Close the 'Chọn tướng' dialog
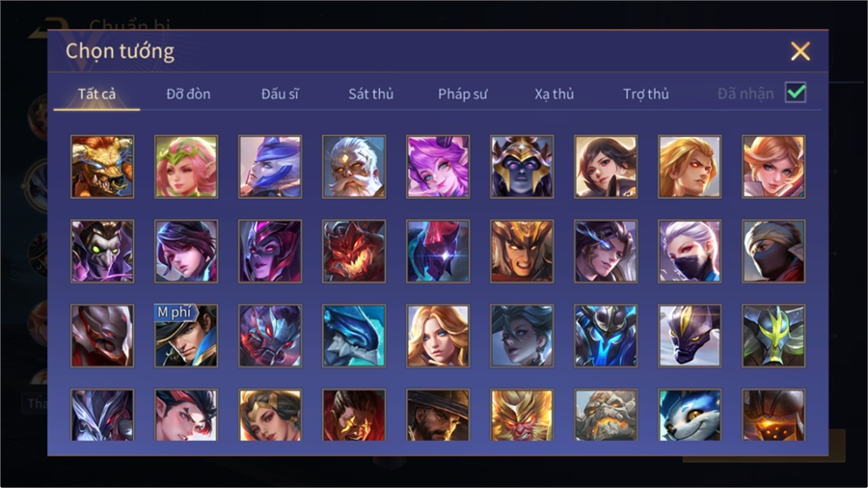The width and height of the screenshot is (868, 488). 800,51
